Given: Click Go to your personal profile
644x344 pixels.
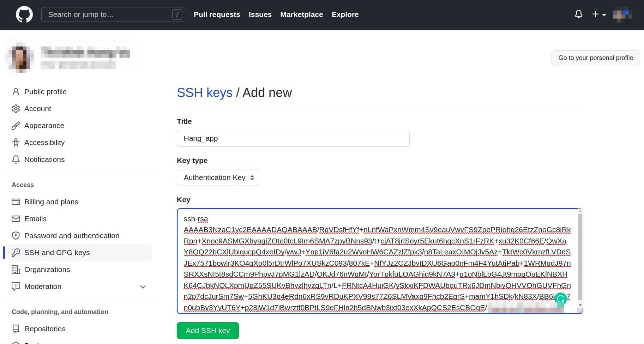Looking at the screenshot, I should click(595, 58).
